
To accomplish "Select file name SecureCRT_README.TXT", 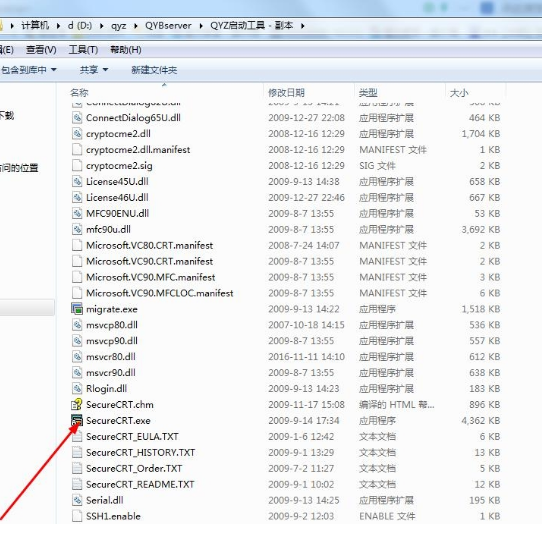I will pyautogui.click(x=140, y=484).
